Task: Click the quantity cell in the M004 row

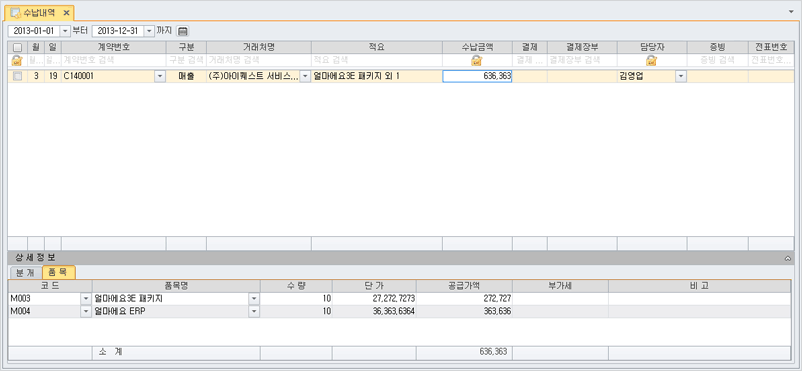Action: [x=297, y=311]
